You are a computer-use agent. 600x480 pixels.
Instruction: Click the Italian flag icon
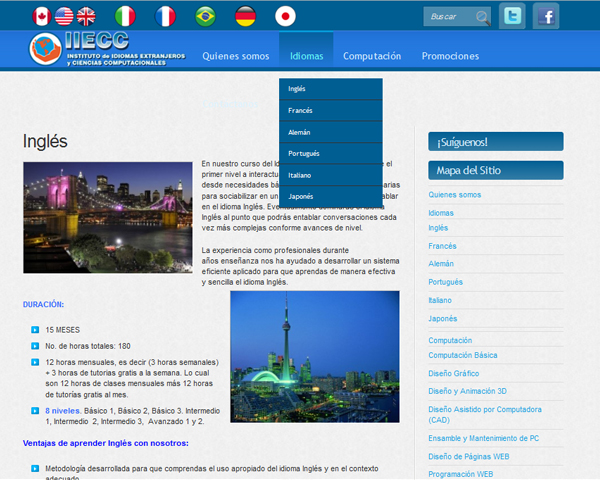125,16
